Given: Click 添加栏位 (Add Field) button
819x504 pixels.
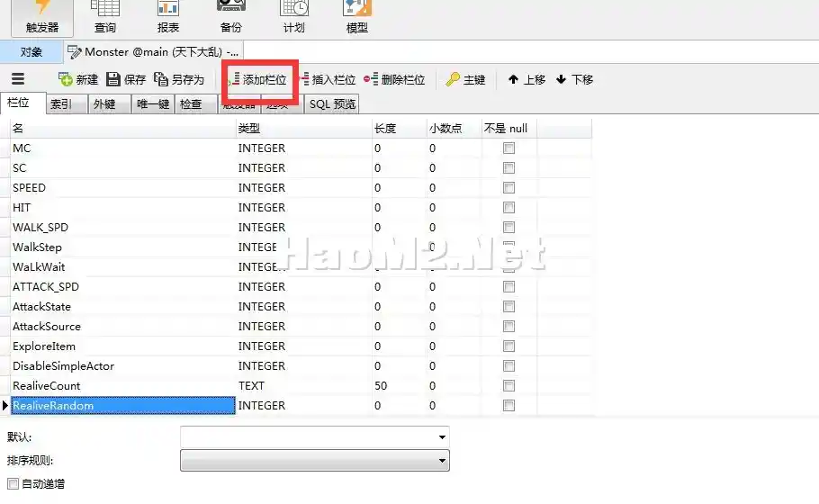Looking at the screenshot, I should point(257,79).
